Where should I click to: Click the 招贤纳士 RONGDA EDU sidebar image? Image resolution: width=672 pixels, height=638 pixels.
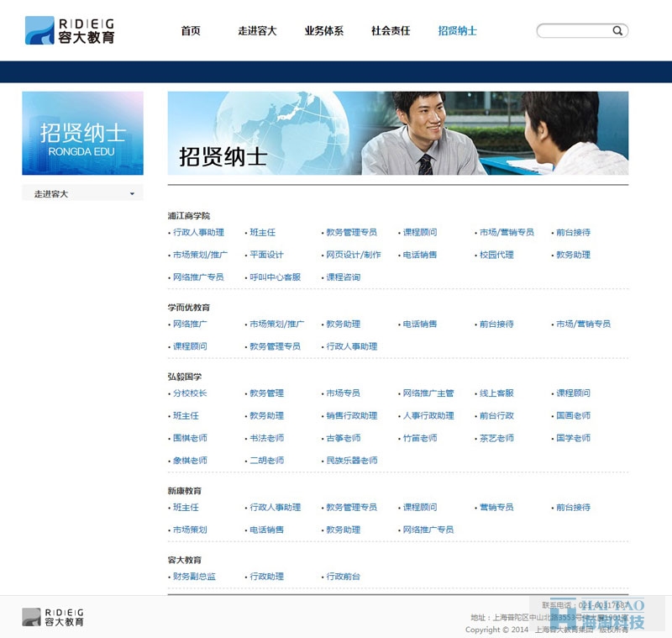(x=82, y=133)
